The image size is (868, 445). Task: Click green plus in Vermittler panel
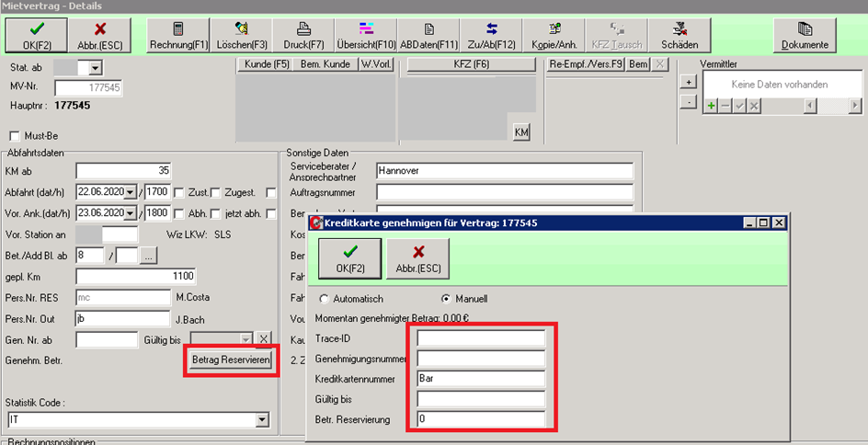coord(711,107)
